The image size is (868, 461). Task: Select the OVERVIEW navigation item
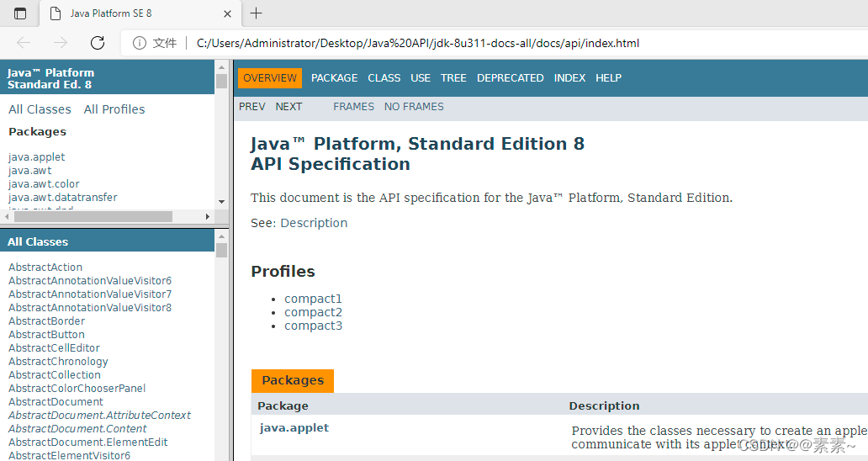[x=270, y=78]
